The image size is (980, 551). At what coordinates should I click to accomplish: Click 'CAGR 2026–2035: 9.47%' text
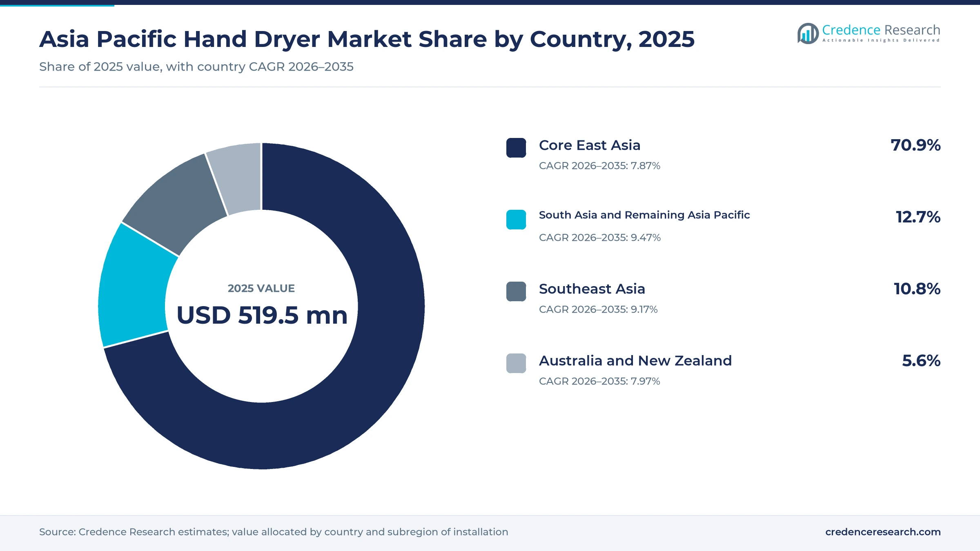pos(600,238)
